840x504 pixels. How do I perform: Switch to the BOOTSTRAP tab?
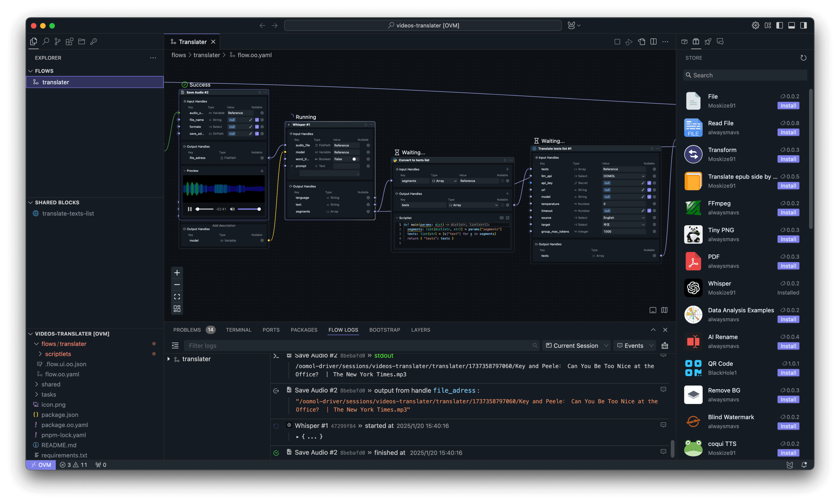pyautogui.click(x=384, y=330)
